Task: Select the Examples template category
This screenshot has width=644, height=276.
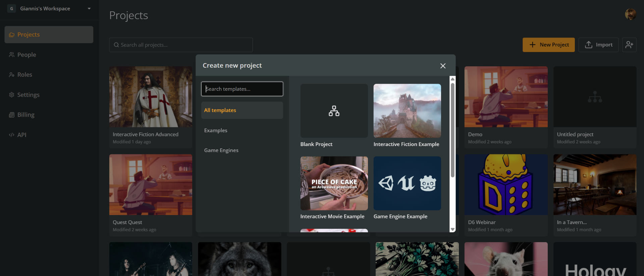Action: [242, 130]
